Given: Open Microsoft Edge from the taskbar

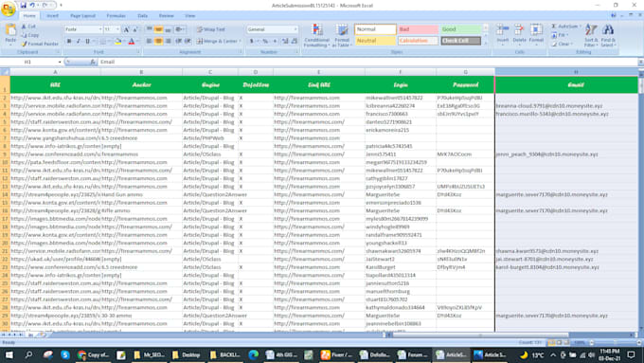Looking at the screenshot, I should point(253,354).
